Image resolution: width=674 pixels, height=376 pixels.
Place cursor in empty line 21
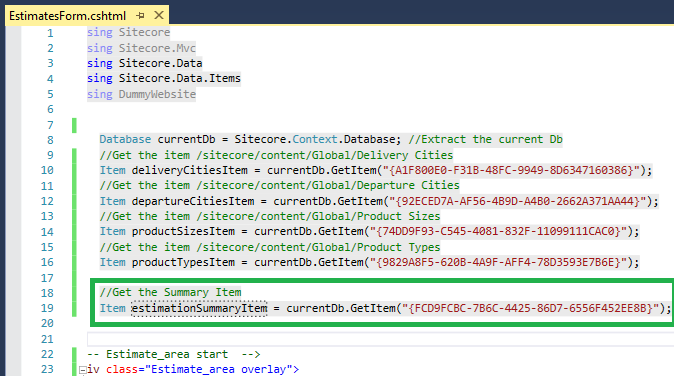pyautogui.click(x=380, y=339)
